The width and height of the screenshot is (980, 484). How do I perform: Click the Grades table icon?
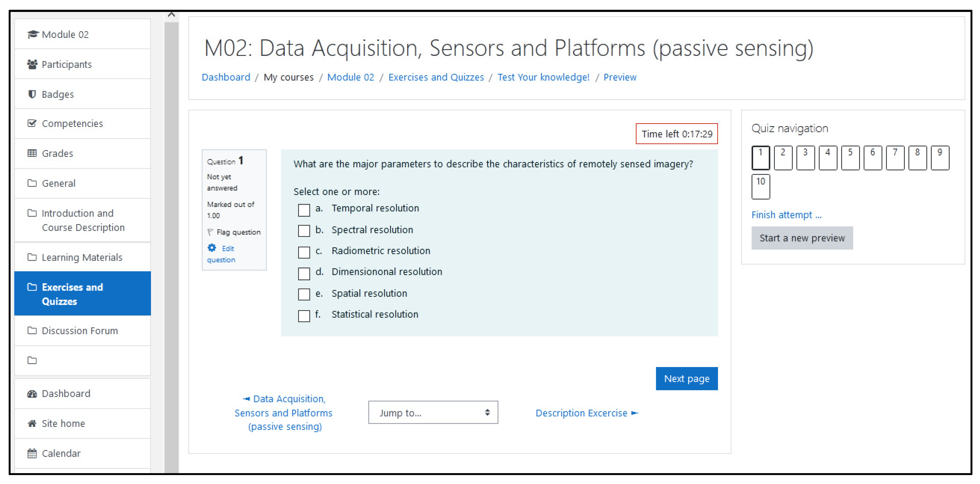click(32, 153)
